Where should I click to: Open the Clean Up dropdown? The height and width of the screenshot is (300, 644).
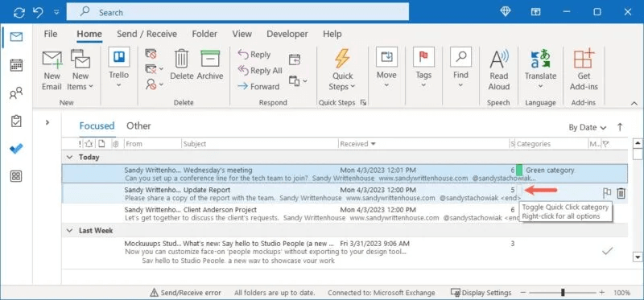tap(155, 69)
